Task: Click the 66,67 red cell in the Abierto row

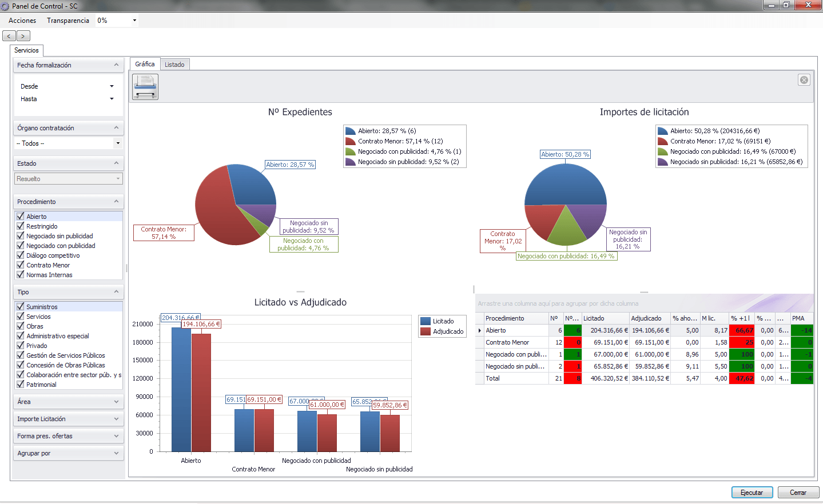Action: click(x=742, y=330)
